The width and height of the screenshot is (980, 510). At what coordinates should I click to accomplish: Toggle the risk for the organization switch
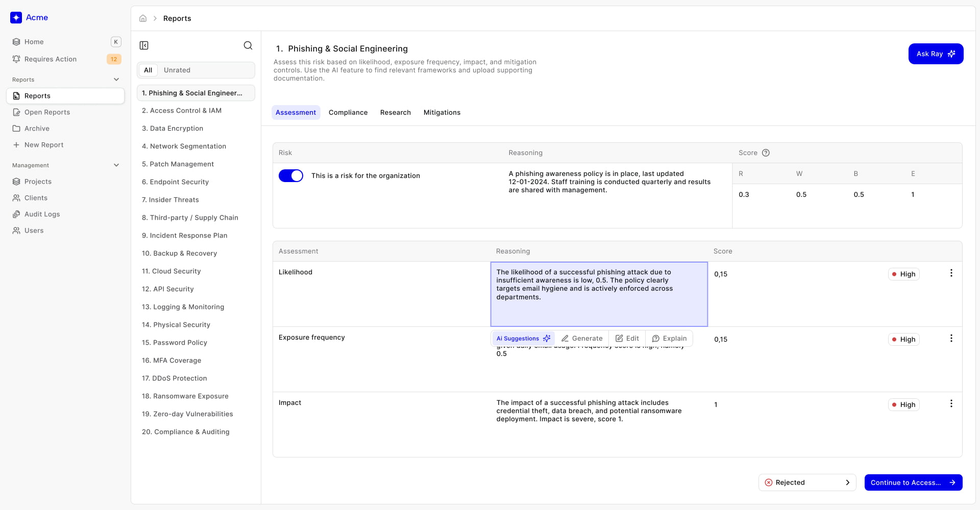pyautogui.click(x=291, y=176)
